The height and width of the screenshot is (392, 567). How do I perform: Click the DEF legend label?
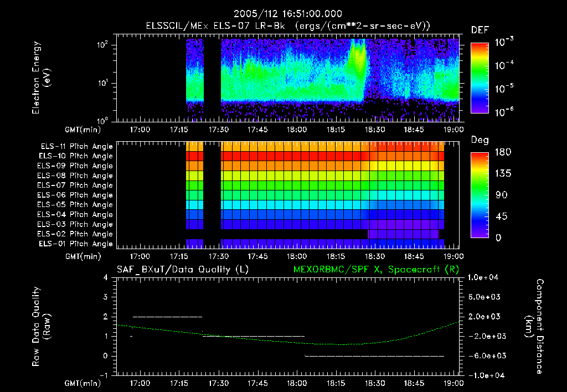click(x=480, y=30)
